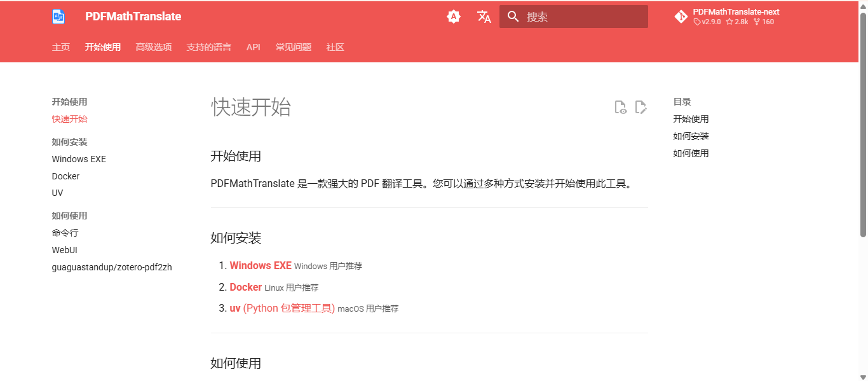Click the PDFMathTranslate site title
Screen dimensions: 868x381
coord(133,17)
